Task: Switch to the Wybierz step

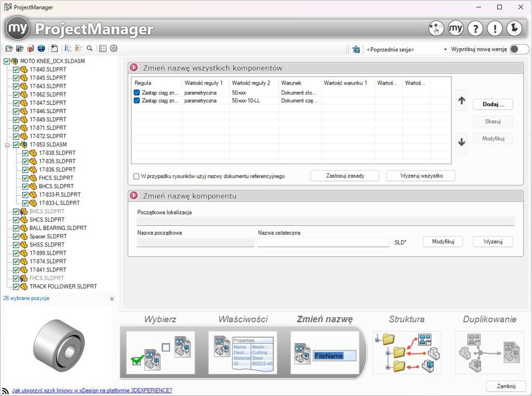Action: click(161, 352)
